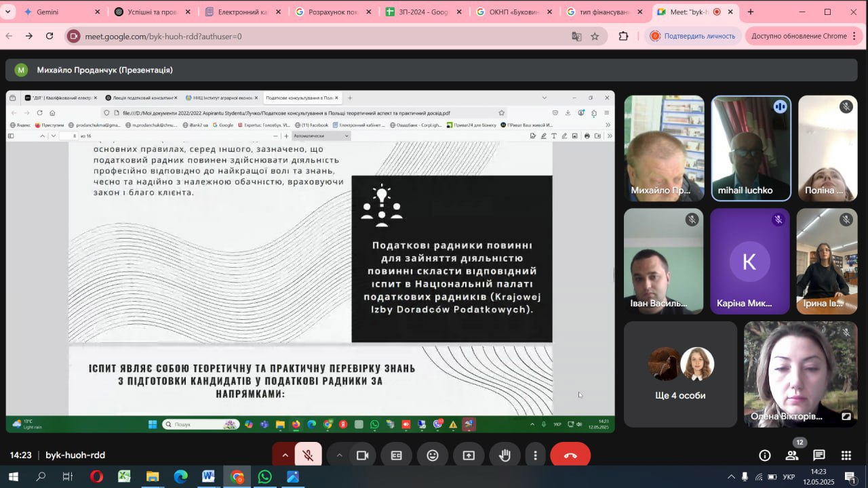Switch to the 'тип фінансуван...' tab
The image size is (868, 488).
tap(605, 12)
